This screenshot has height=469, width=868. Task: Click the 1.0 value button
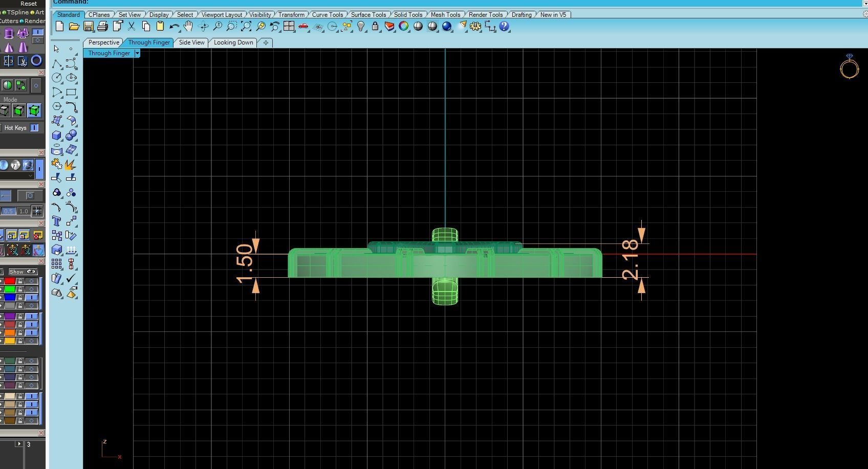23,211
